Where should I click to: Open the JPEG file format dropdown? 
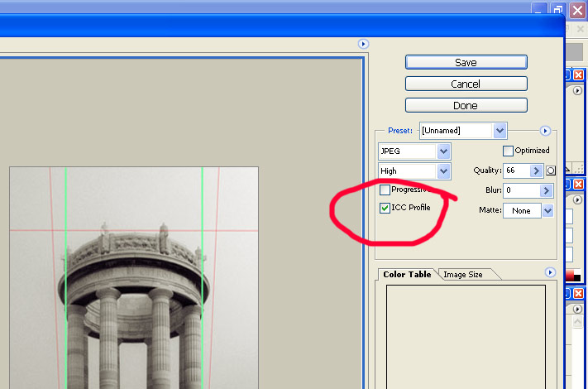pos(443,151)
